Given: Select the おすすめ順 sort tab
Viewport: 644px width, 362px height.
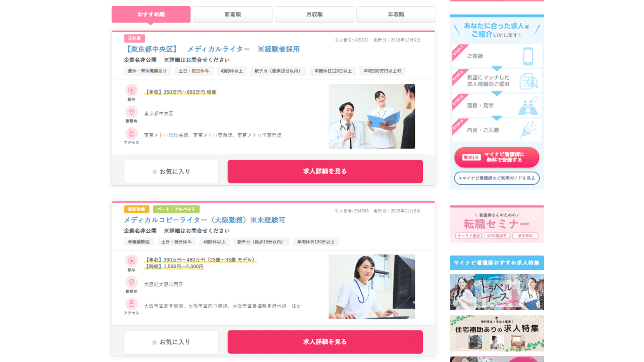Looking at the screenshot, I should point(151,15).
